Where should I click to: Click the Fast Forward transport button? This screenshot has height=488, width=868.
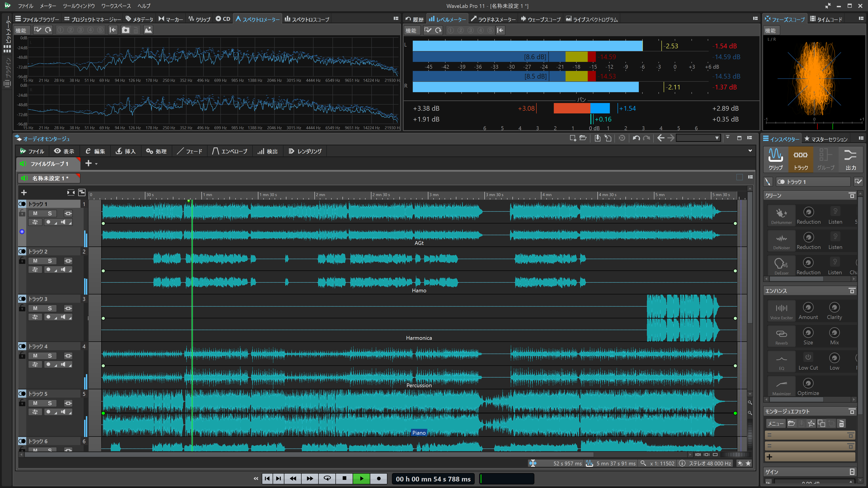pyautogui.click(x=310, y=479)
